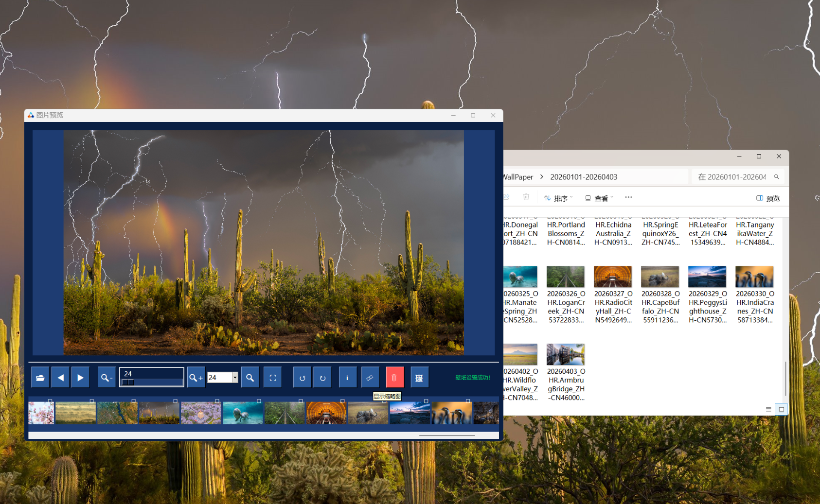Click the zoom in magnifier button
The width and height of the screenshot is (820, 504).
(x=196, y=378)
